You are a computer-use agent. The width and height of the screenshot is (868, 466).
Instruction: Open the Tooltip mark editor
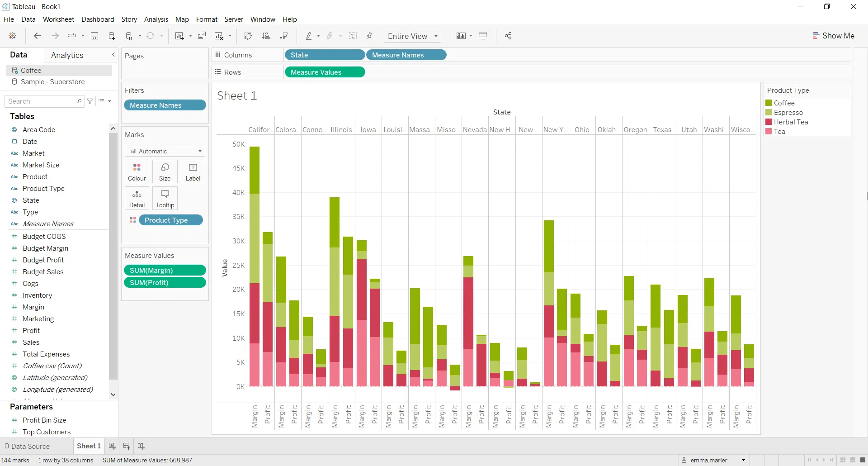(165, 198)
